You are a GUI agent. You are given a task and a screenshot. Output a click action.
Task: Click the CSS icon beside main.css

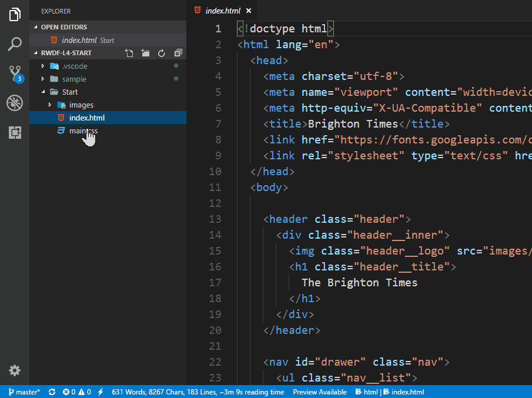[x=61, y=131]
